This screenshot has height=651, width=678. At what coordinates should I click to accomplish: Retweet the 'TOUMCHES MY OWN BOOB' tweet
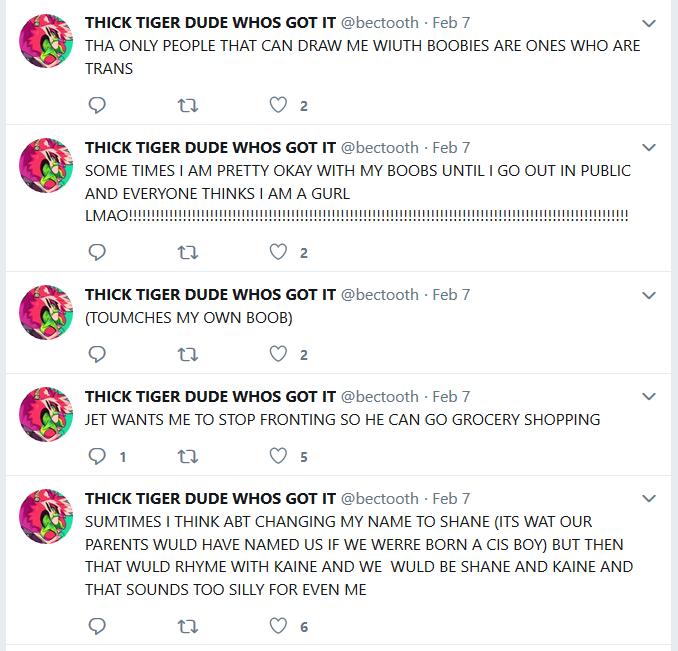[188, 354]
